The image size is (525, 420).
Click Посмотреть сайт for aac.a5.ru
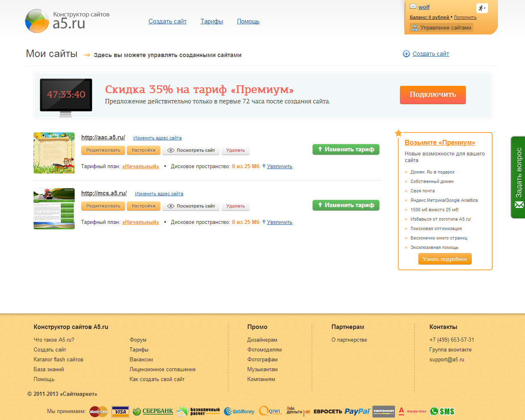tap(191, 151)
